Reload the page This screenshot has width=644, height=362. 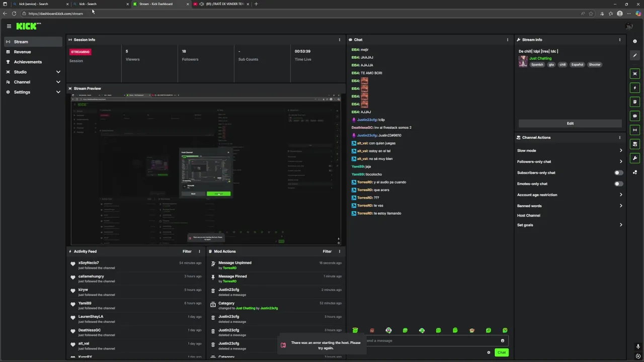[x=14, y=14]
